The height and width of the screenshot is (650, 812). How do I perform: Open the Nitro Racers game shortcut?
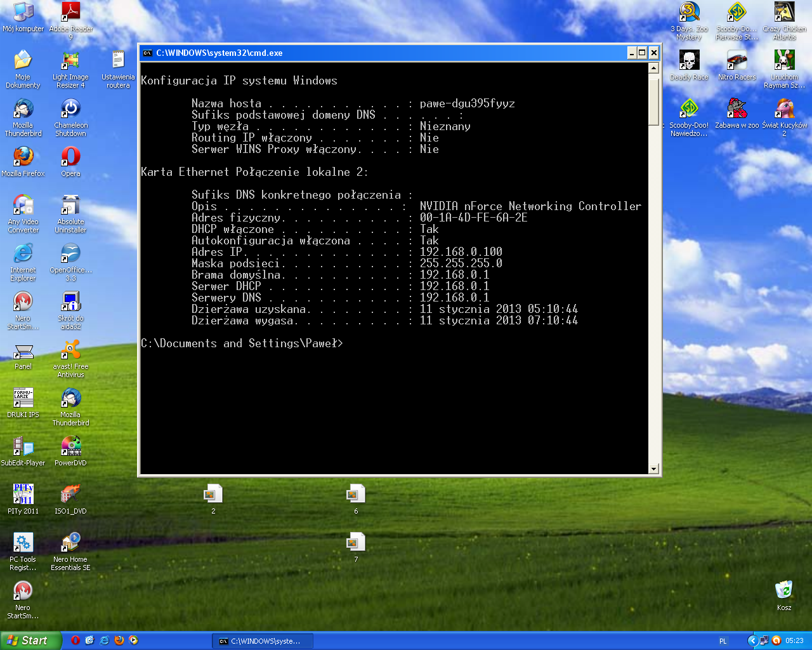[737, 60]
